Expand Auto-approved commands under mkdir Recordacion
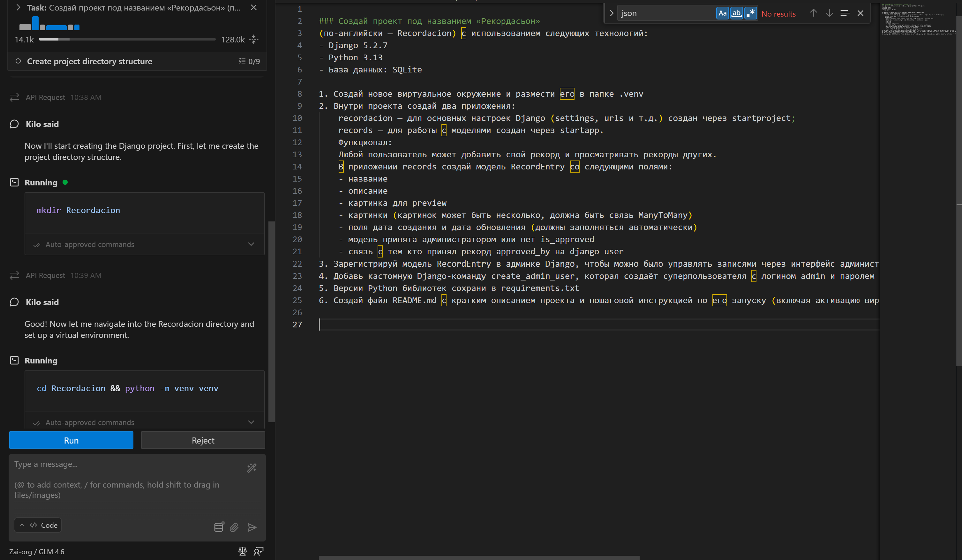Viewport: 962px width, 560px height. coord(251,244)
